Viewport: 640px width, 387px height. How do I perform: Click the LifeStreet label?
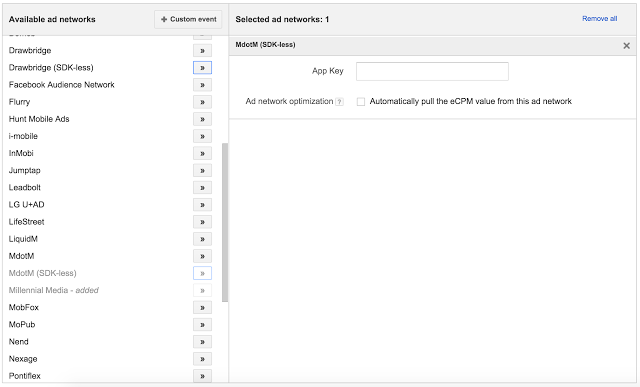27,222
